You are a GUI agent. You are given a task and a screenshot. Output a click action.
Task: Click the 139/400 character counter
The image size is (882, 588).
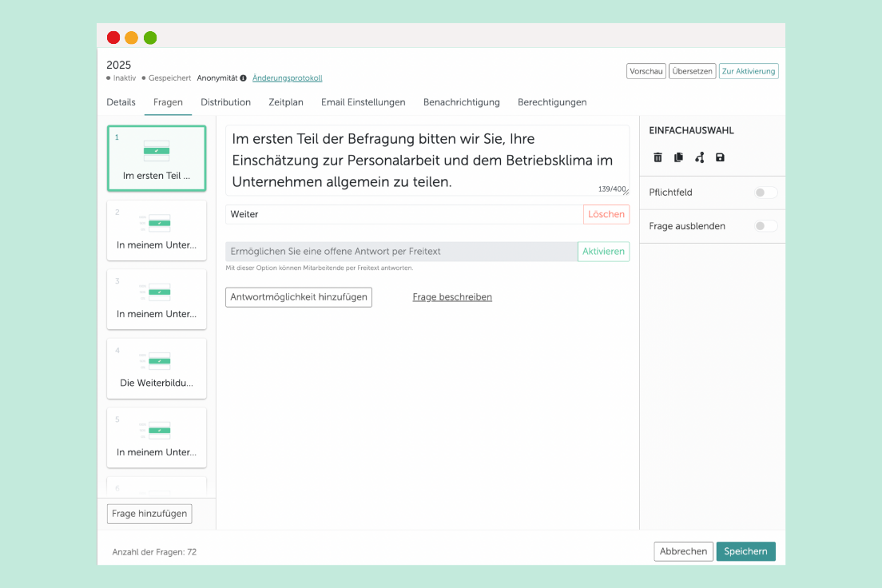pyautogui.click(x=612, y=189)
